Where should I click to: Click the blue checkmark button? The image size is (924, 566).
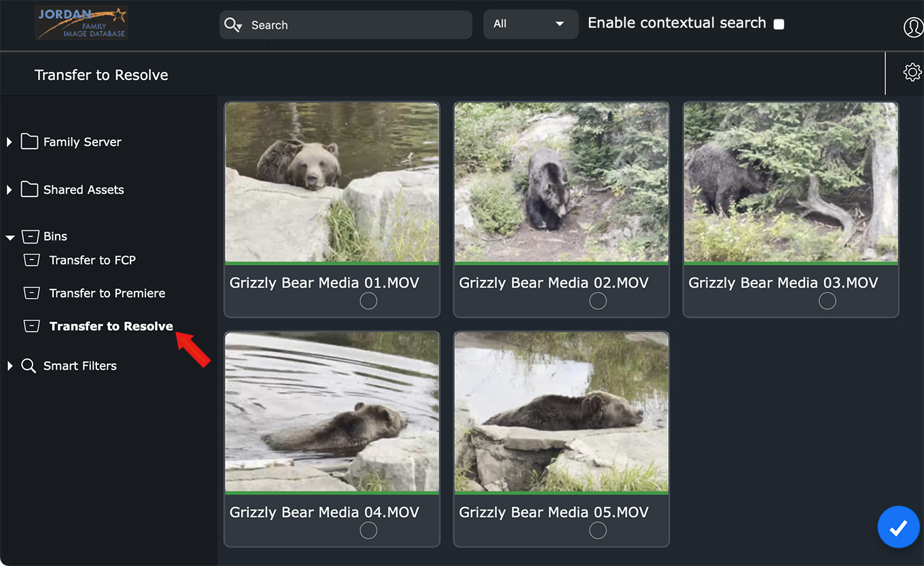898,527
